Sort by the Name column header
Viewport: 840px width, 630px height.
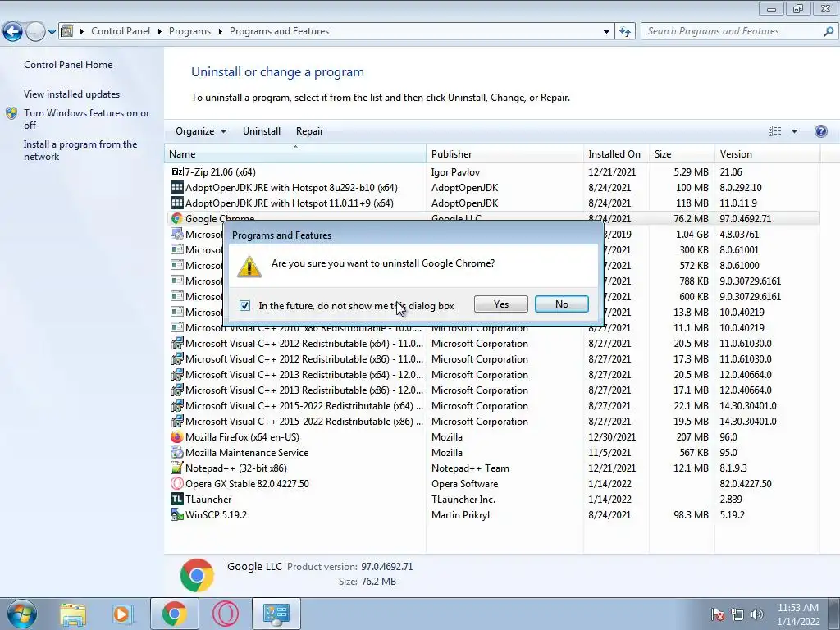pyautogui.click(x=294, y=153)
